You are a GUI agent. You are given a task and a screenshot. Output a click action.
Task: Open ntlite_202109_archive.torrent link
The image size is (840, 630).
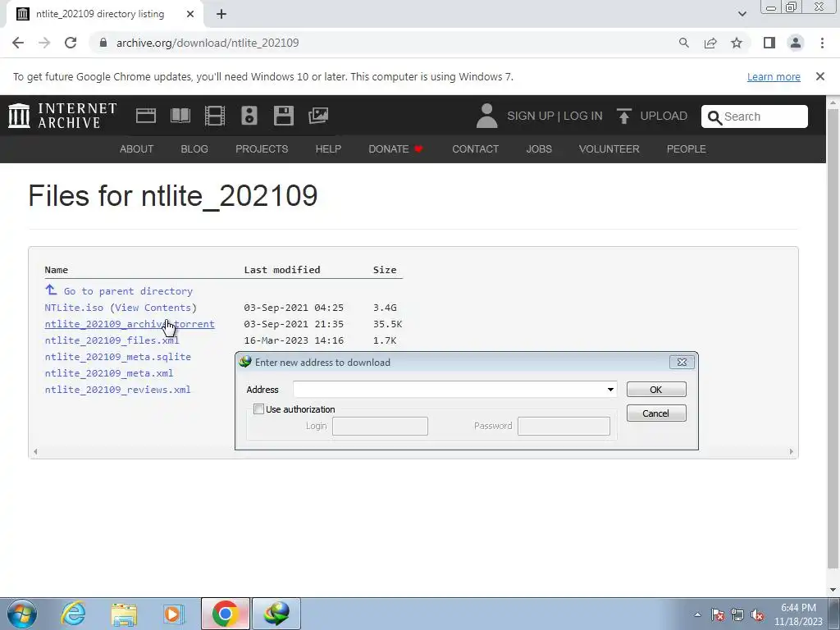[130, 324]
